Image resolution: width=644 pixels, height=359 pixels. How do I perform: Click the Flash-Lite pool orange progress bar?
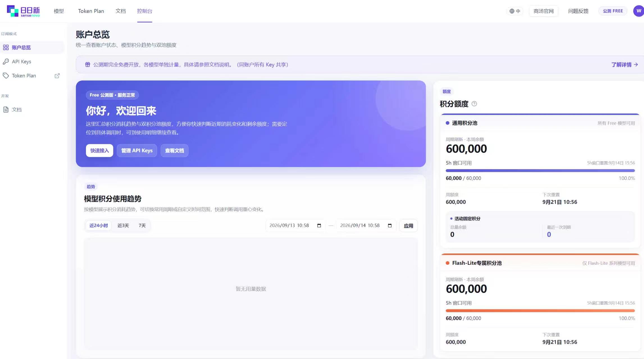[540, 310]
